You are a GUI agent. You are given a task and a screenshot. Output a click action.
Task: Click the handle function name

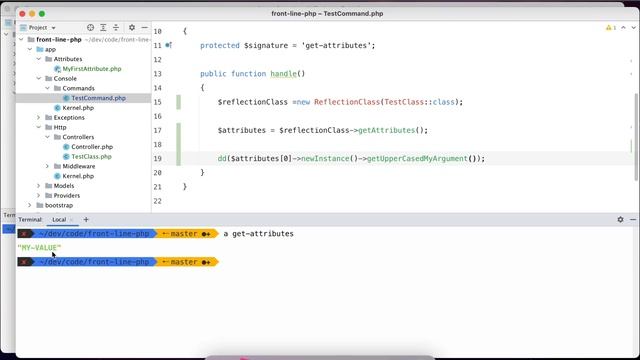[283, 74]
